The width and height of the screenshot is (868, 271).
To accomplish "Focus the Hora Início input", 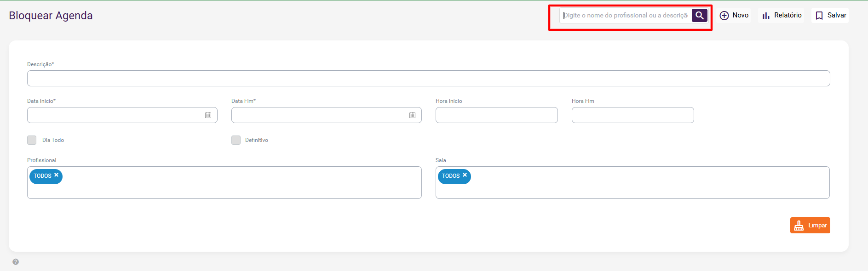I will [x=496, y=115].
